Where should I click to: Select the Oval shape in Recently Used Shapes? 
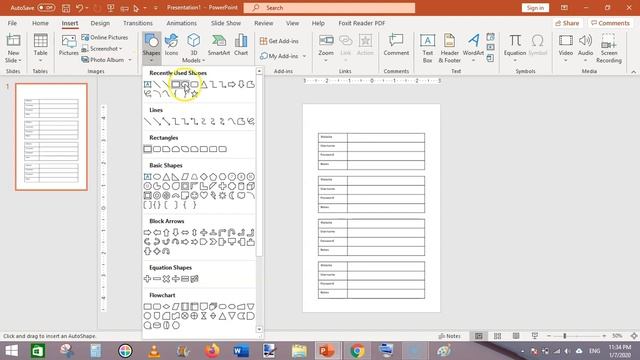pos(185,84)
